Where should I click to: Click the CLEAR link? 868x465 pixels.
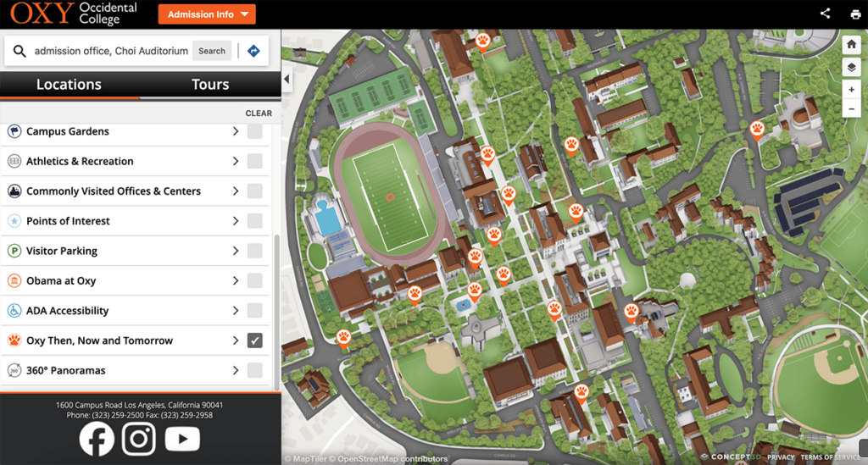[x=259, y=113]
